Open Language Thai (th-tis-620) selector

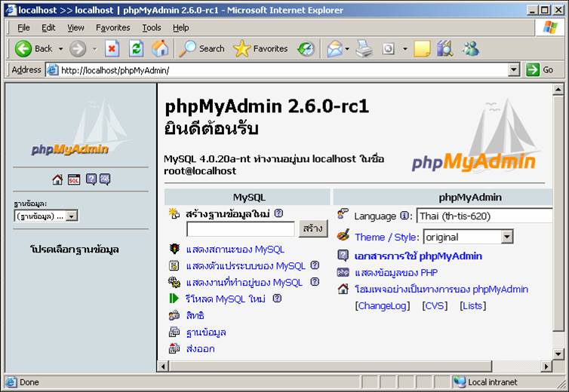[x=484, y=216]
